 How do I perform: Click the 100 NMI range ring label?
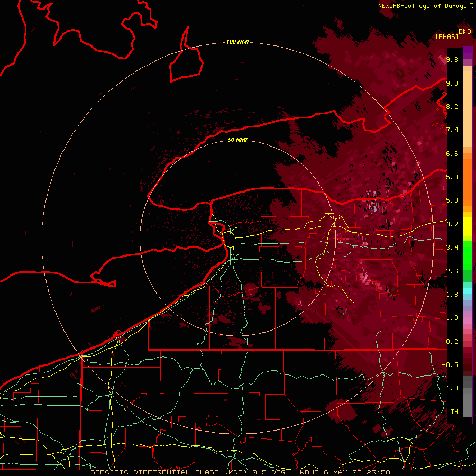(x=237, y=42)
